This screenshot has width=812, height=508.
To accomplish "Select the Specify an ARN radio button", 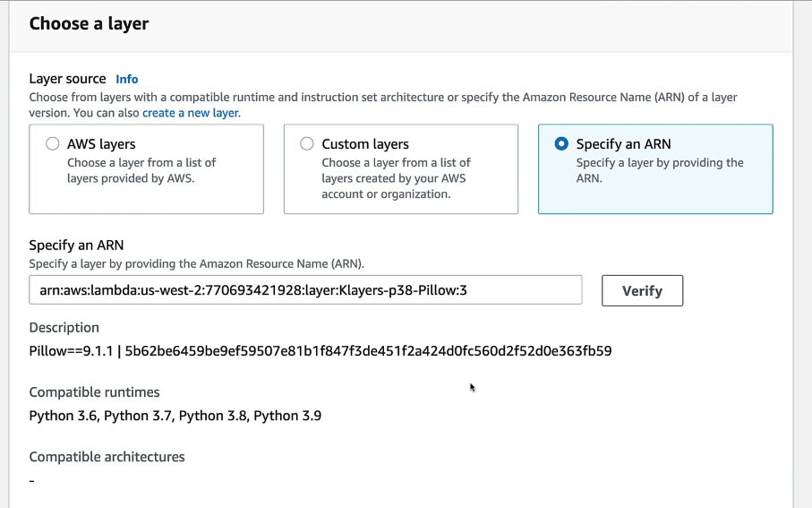I will [561, 143].
